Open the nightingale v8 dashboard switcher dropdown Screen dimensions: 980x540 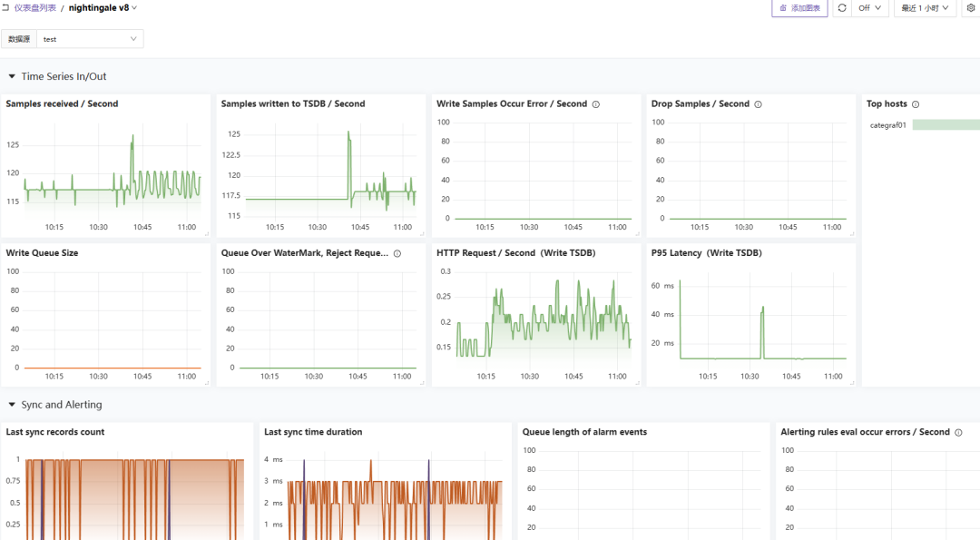tap(103, 7)
